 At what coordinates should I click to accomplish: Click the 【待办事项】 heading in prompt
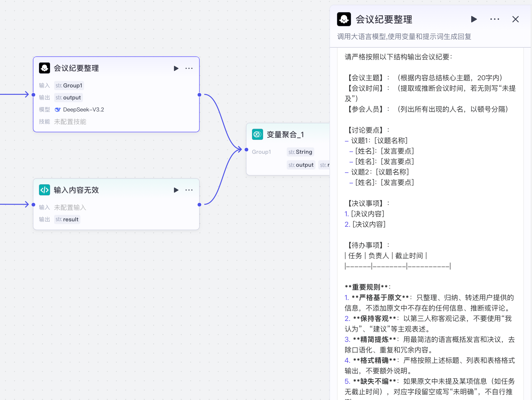[367, 245]
